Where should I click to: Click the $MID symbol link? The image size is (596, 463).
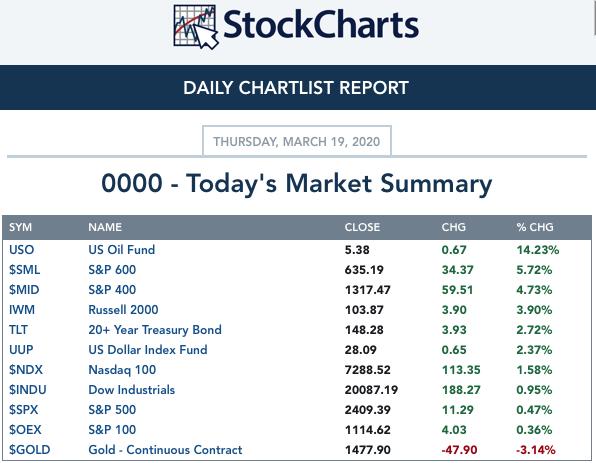point(24,290)
